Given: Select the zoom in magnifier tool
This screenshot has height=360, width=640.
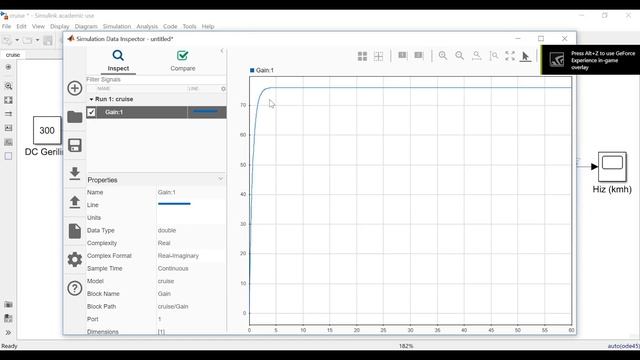Looking at the screenshot, I should (443, 56).
